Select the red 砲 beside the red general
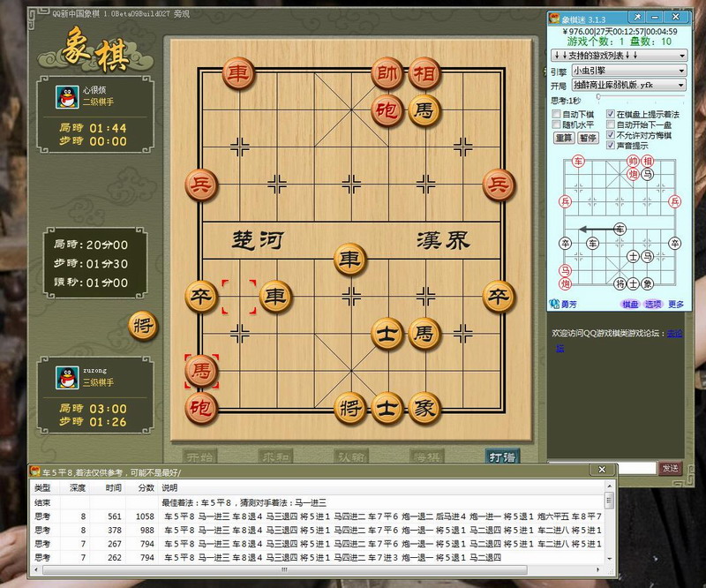This screenshot has height=588, width=706. 387,110
